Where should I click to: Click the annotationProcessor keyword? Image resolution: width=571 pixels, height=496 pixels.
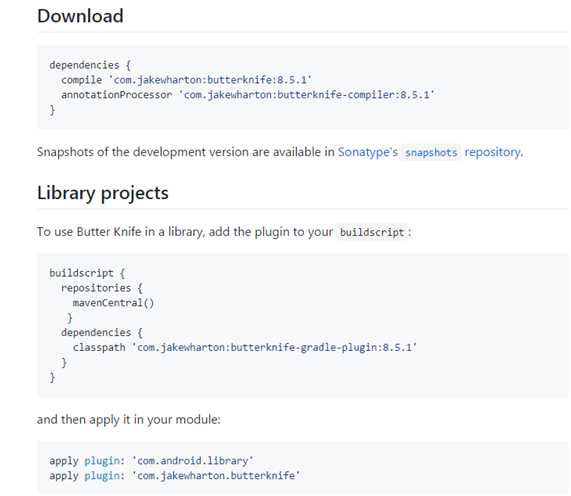[117, 95]
